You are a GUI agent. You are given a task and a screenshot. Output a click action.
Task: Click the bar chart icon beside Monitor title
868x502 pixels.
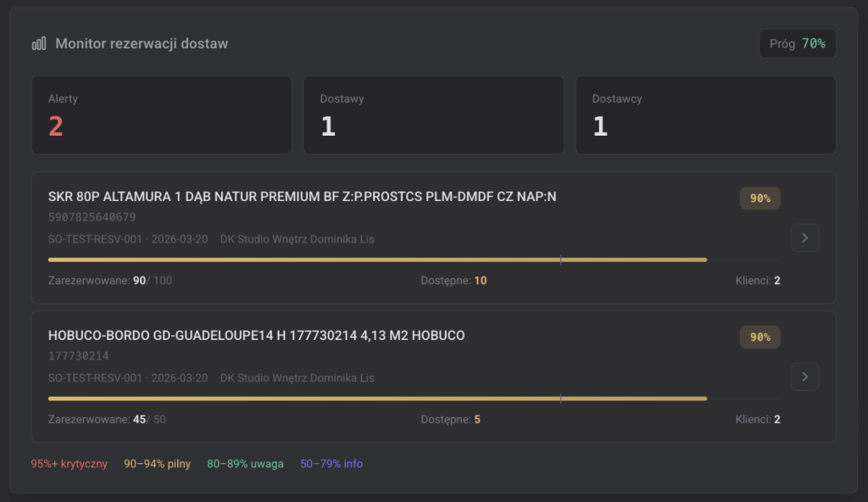(x=39, y=43)
